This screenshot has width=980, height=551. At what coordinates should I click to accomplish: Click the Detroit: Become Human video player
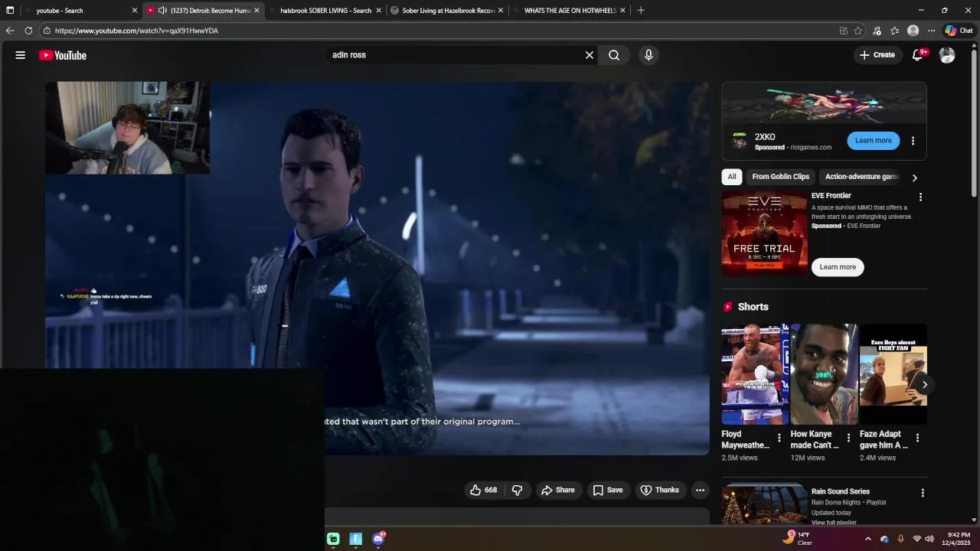377,268
